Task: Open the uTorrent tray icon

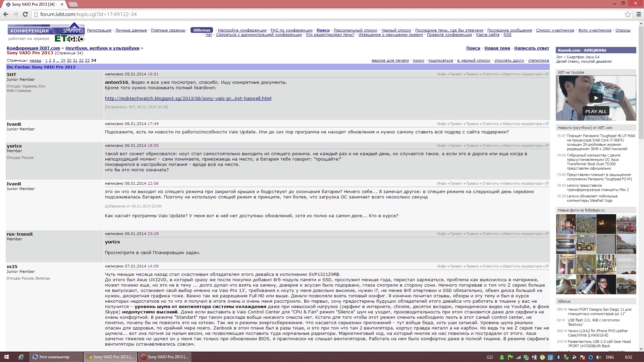Action: (542, 357)
